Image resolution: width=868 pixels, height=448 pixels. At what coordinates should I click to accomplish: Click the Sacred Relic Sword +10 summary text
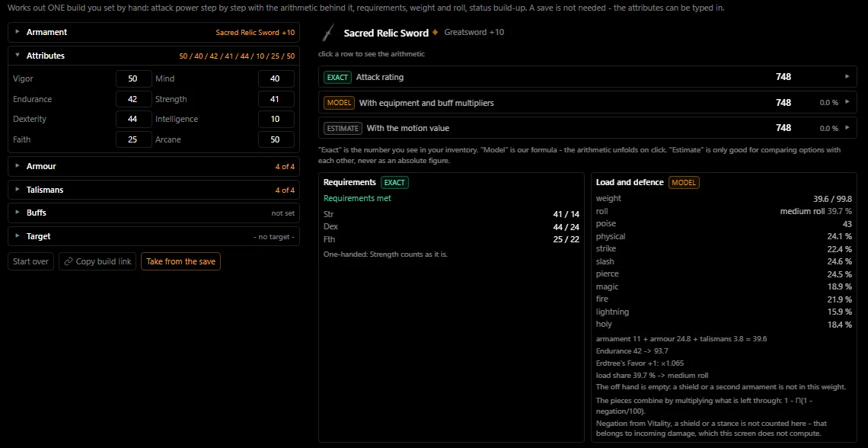click(255, 33)
